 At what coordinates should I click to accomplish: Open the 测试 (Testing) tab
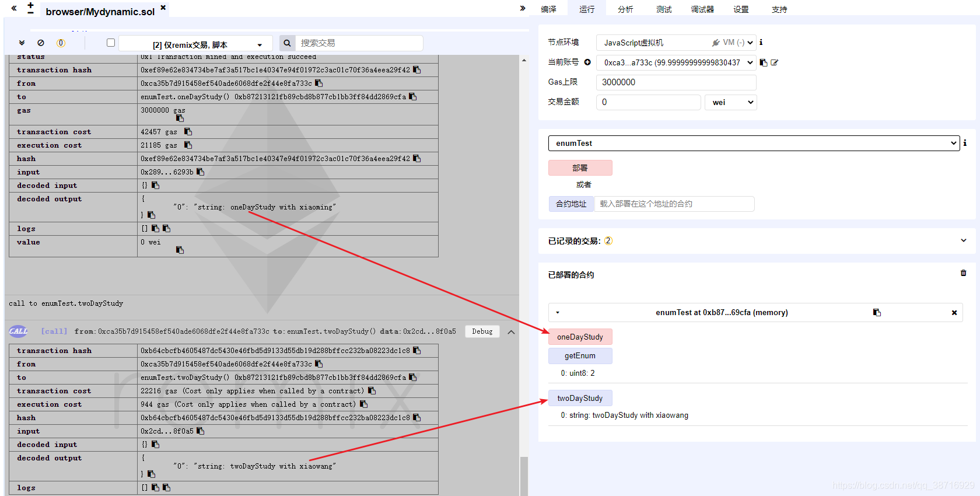(664, 9)
